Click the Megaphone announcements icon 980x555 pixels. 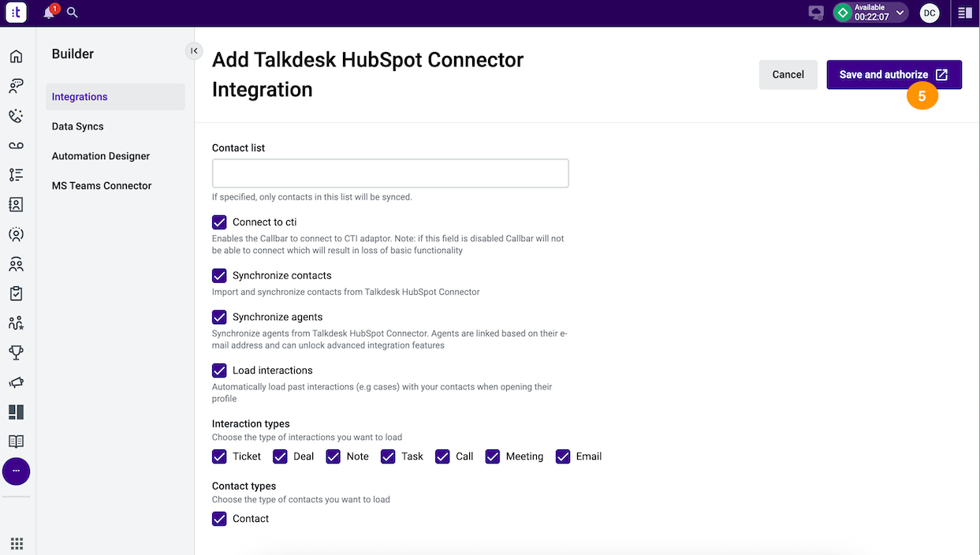[16, 382]
